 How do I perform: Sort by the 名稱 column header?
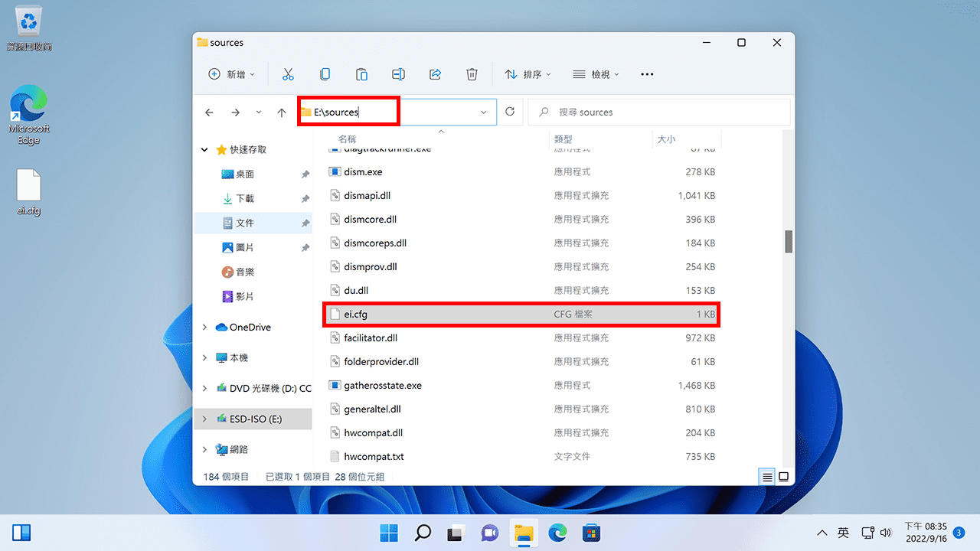(x=348, y=139)
